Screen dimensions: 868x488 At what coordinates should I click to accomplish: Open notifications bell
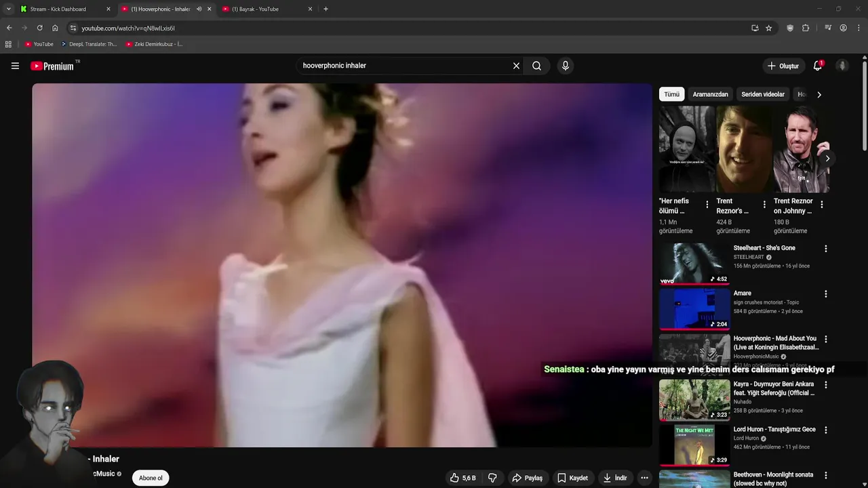click(818, 66)
